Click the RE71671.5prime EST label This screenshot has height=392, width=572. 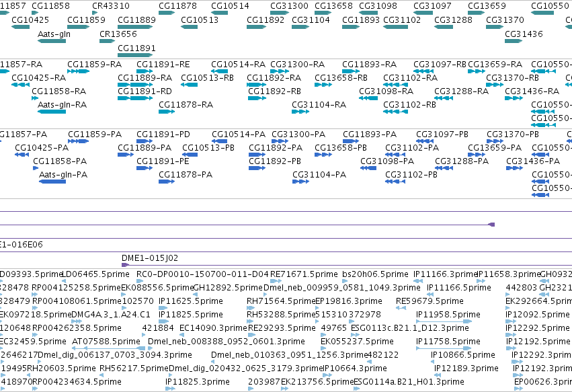click(x=304, y=274)
